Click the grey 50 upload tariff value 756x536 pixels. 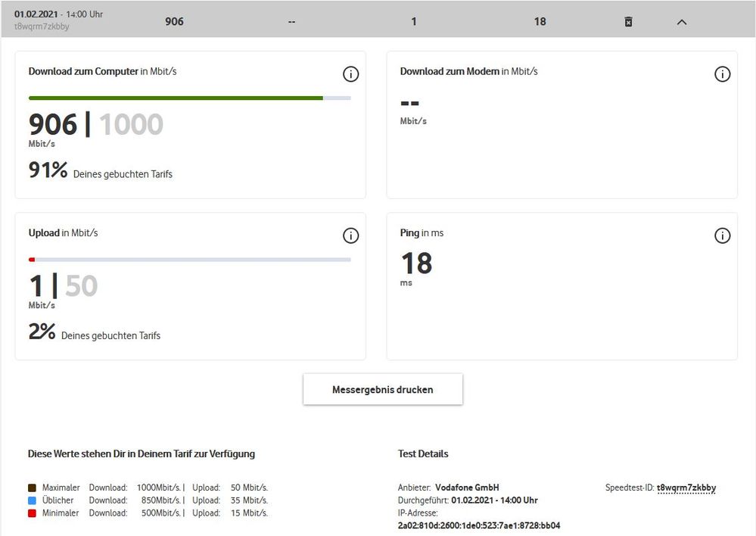82,285
